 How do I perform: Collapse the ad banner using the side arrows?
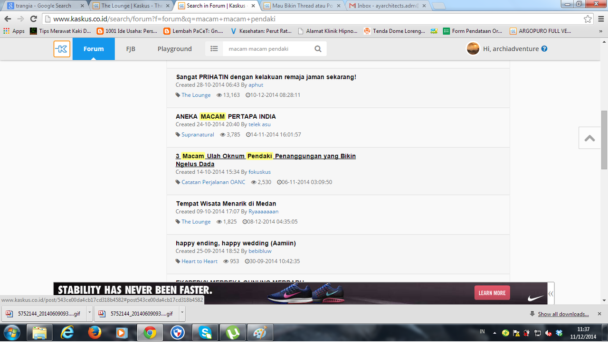(x=551, y=293)
